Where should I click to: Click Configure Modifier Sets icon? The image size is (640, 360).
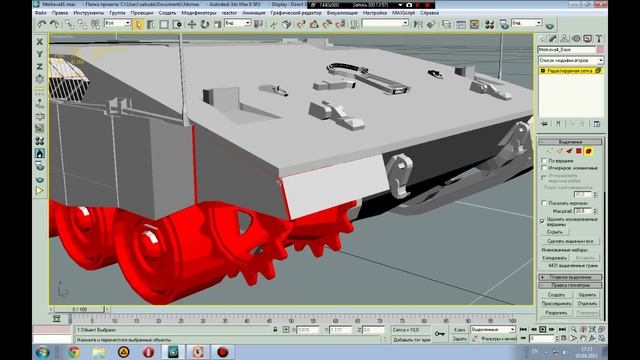pyautogui.click(x=597, y=124)
